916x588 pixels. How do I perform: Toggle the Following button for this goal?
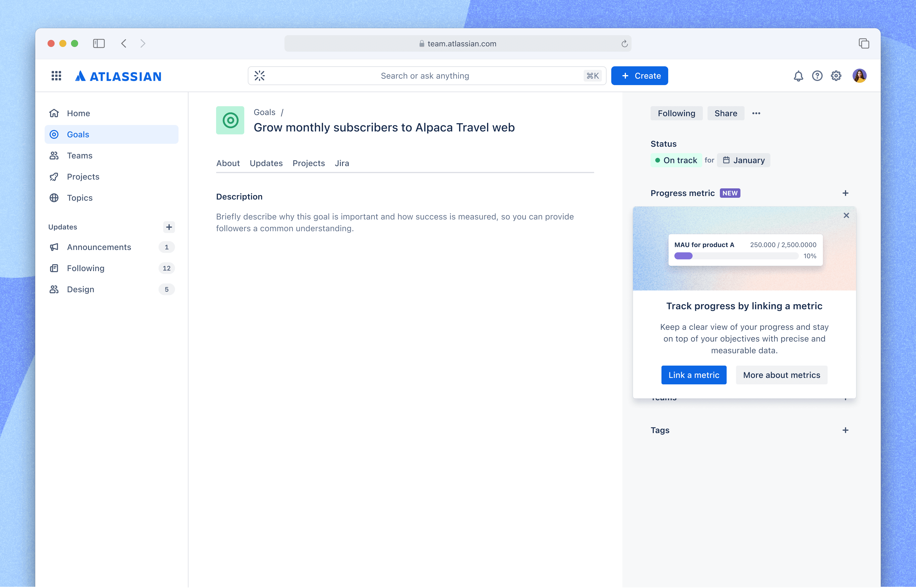[x=676, y=113]
